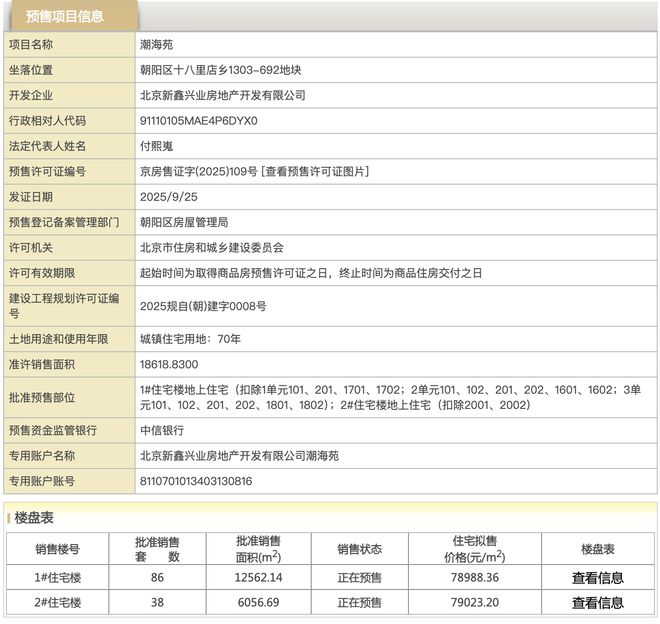Click 查看信息 for 2#住宅楼
660x624 pixels.
click(x=597, y=602)
